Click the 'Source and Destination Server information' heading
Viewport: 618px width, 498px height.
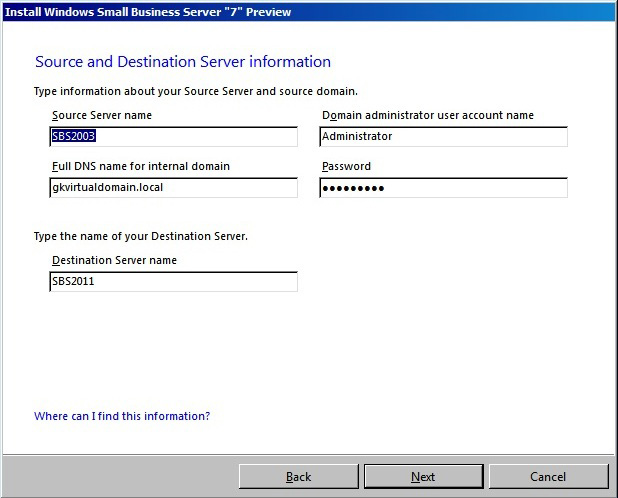click(182, 62)
